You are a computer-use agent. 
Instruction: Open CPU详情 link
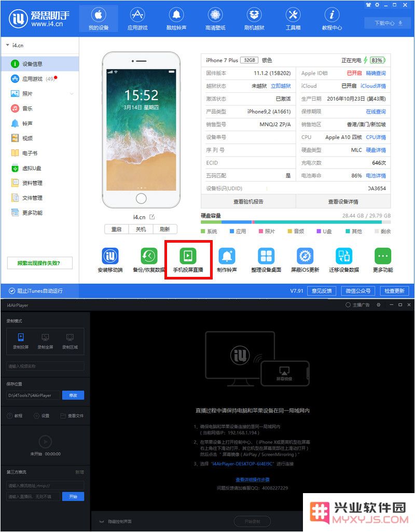tap(376, 137)
